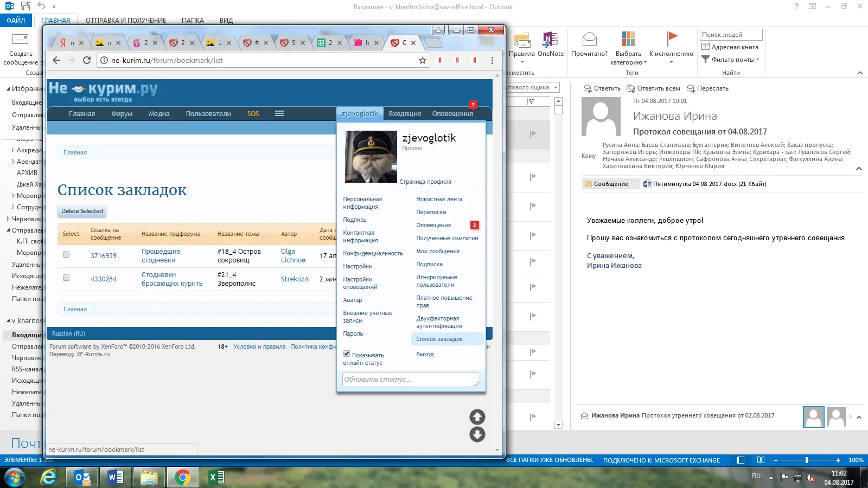Open the К исполнению flag dropdown
The width and height of the screenshot is (868, 488).
pos(671,48)
